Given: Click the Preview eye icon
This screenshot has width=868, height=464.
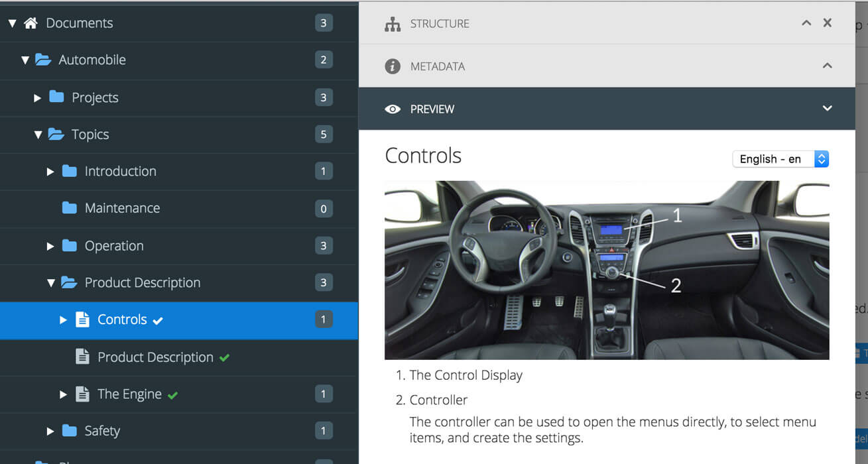Looking at the screenshot, I should coord(393,109).
